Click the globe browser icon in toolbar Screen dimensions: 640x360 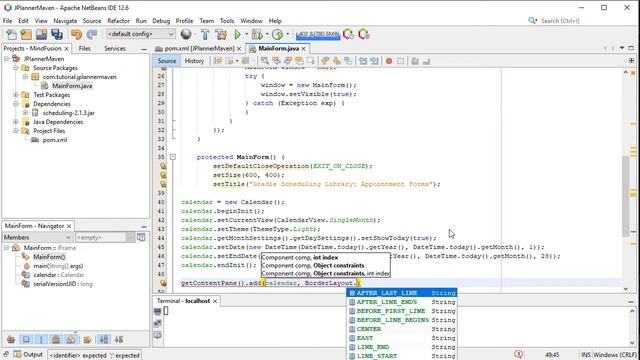pos(186,34)
